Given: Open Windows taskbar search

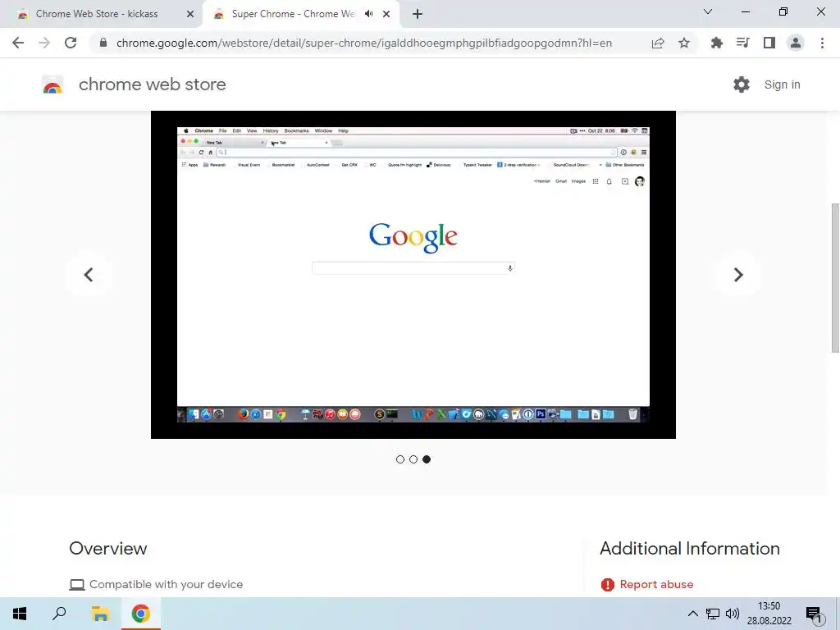Looking at the screenshot, I should [59, 614].
